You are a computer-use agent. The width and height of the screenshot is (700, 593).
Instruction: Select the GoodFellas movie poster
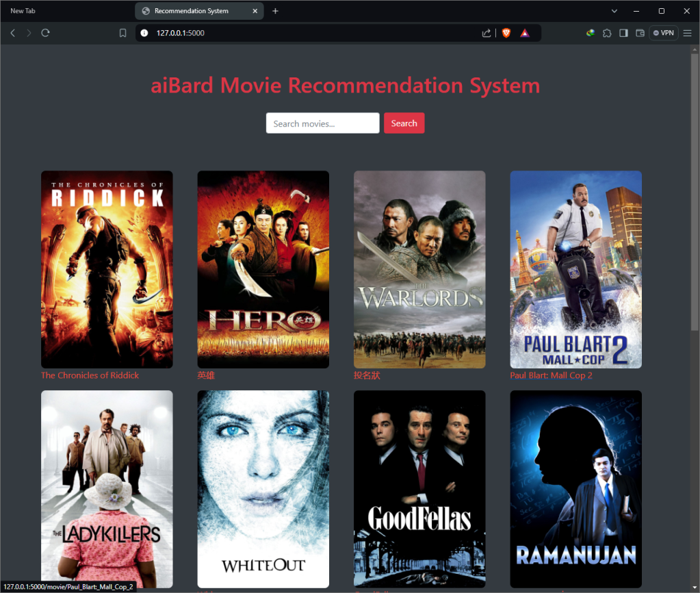click(x=419, y=488)
